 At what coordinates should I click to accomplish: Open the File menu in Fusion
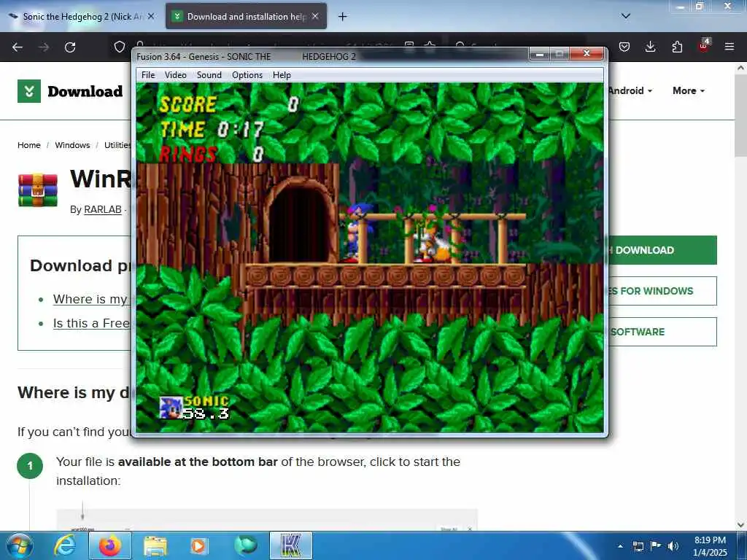(x=148, y=75)
